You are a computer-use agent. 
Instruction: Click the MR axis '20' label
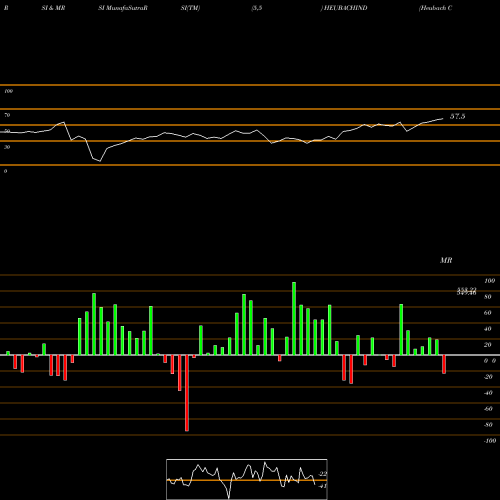point(488,345)
